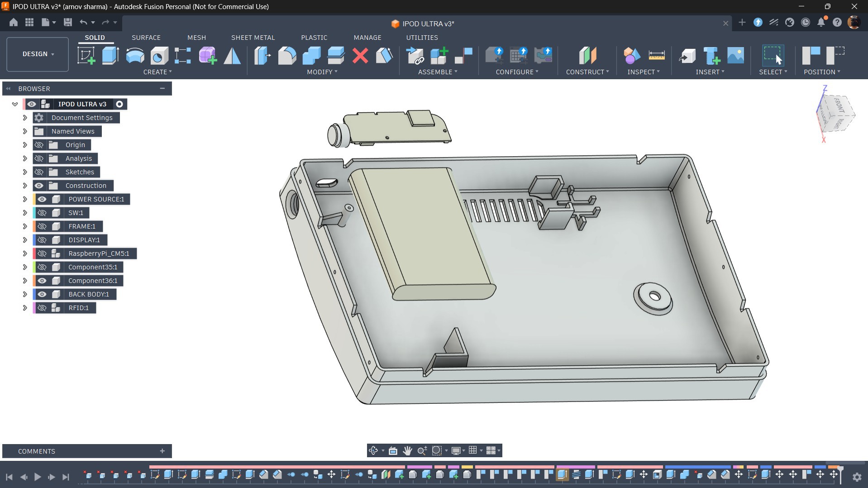Select the Extrude tool
This screenshot has width=868, height=488.
click(110, 56)
